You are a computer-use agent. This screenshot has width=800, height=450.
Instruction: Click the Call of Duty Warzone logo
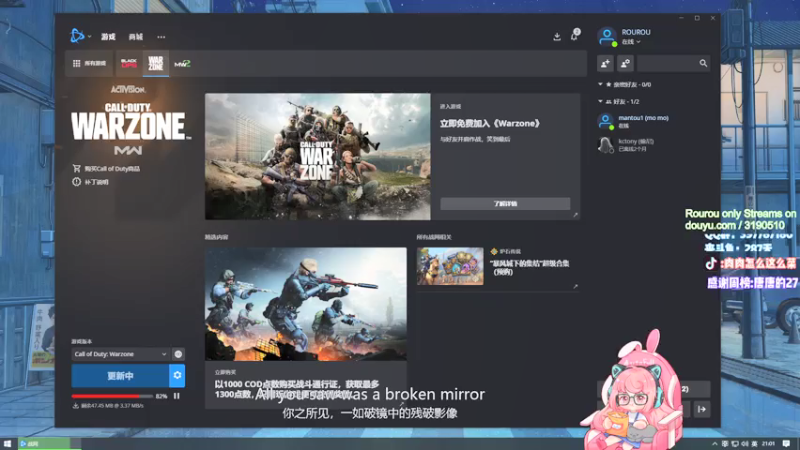pyautogui.click(x=130, y=122)
